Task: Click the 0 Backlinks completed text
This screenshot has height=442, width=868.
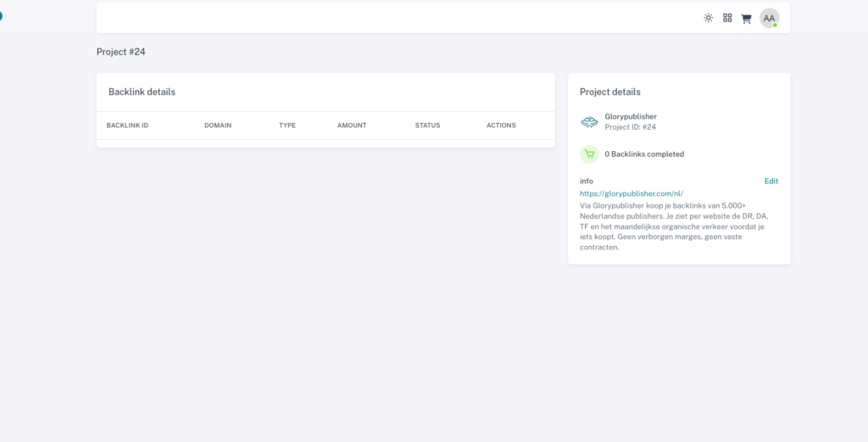Action: click(644, 154)
